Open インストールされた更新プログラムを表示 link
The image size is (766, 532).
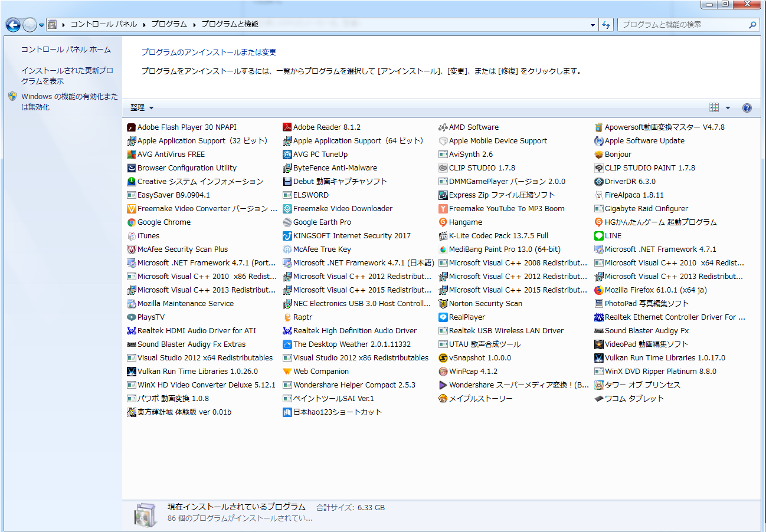67,76
